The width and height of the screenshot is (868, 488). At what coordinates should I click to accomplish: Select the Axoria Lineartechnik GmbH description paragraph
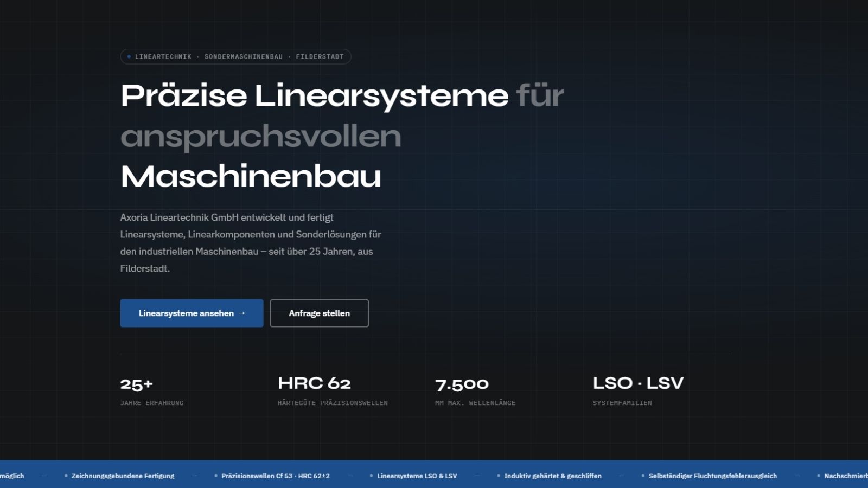pyautogui.click(x=251, y=242)
